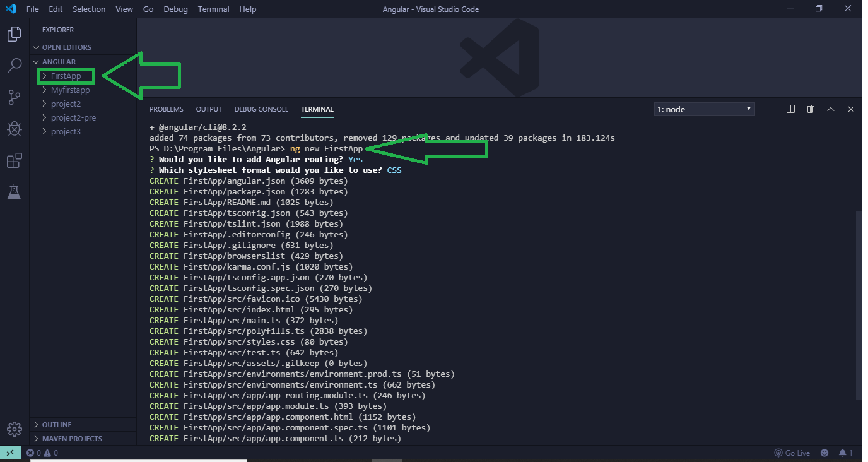Click the 'FirstApp/README.md' terminal line

tap(242, 203)
